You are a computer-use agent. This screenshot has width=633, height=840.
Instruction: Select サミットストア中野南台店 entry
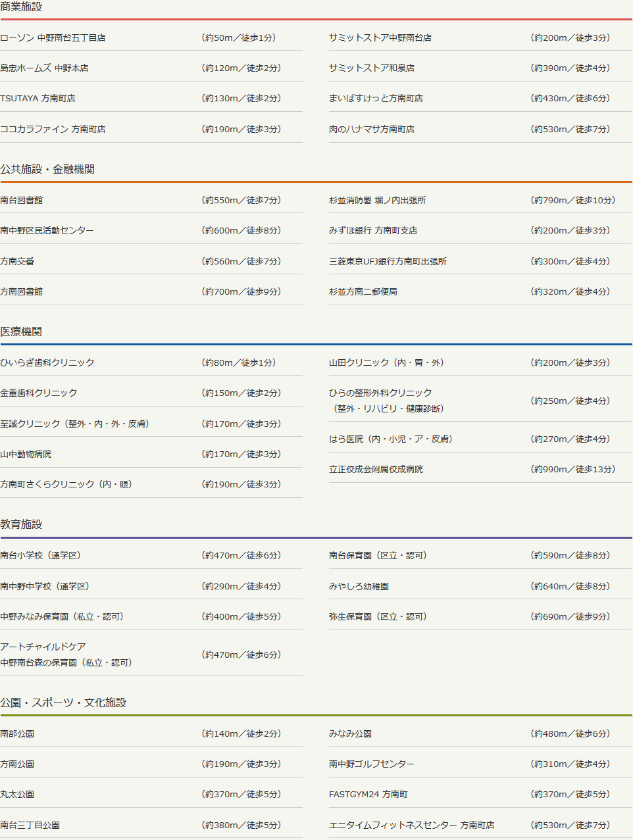pos(380,37)
